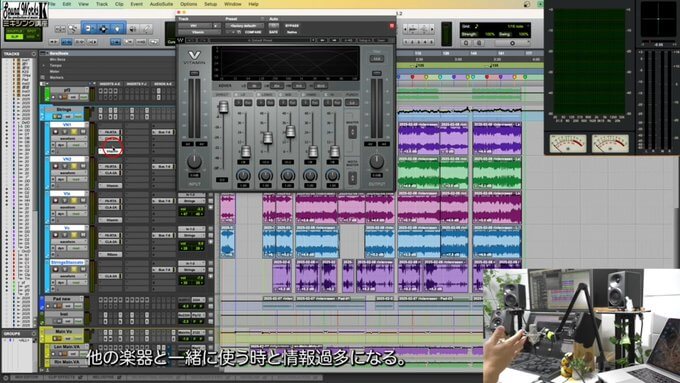Click right VU meter in metering window
This screenshot has width=680, height=383.
click(610, 143)
